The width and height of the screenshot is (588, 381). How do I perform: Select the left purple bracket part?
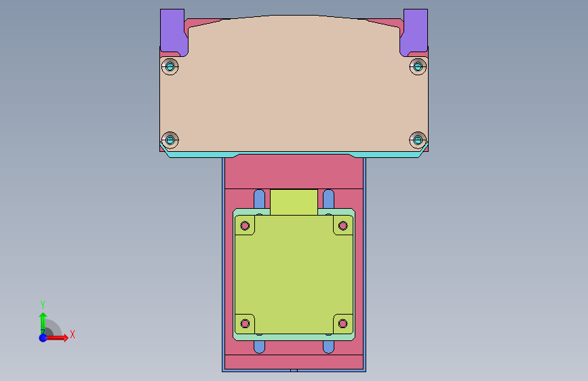coord(172,32)
